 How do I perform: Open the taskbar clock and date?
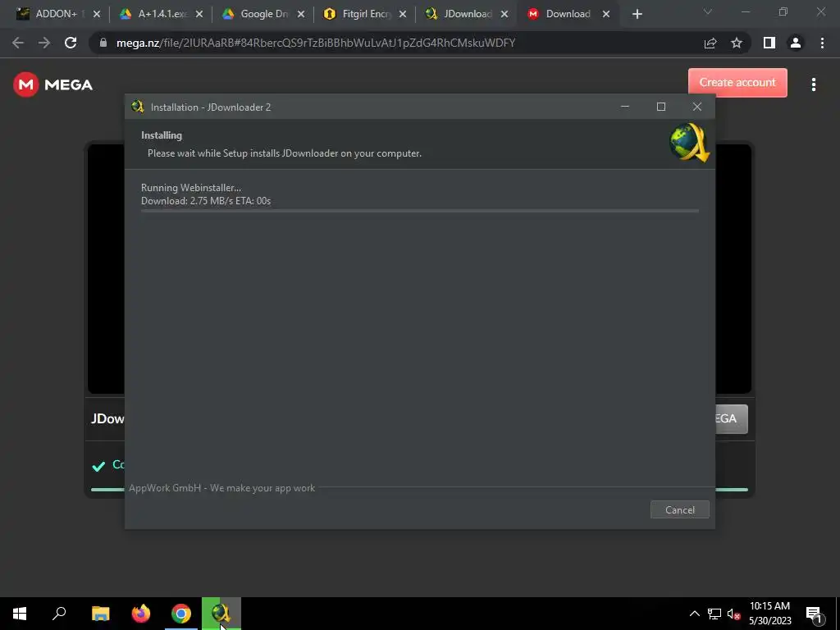click(x=769, y=614)
